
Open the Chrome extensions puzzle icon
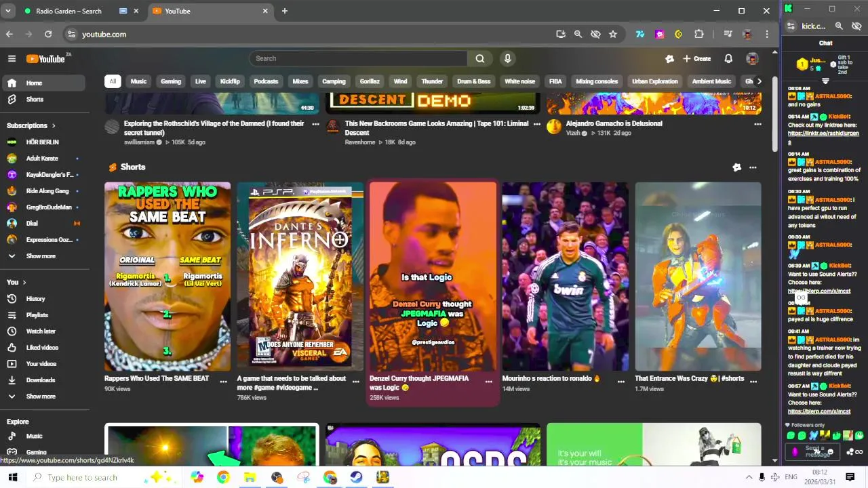(x=699, y=34)
